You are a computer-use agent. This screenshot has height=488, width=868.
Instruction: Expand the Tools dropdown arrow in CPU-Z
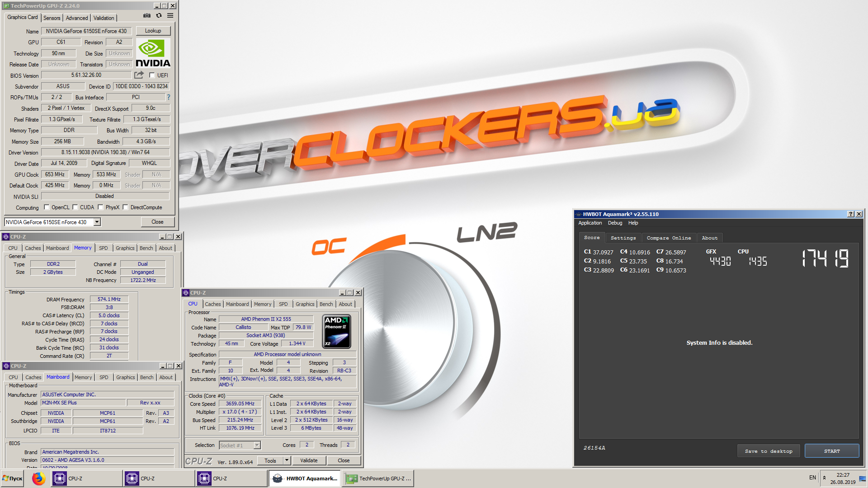point(286,460)
